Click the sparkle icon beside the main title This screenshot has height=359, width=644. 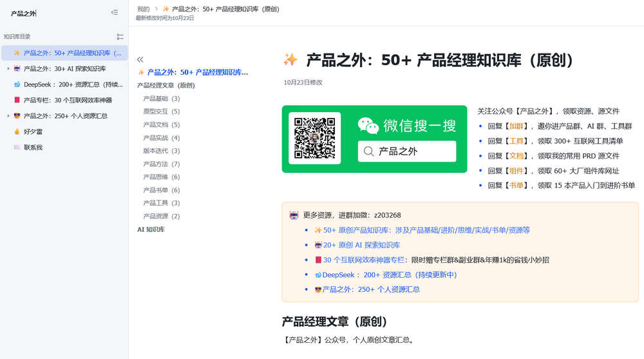coord(290,60)
